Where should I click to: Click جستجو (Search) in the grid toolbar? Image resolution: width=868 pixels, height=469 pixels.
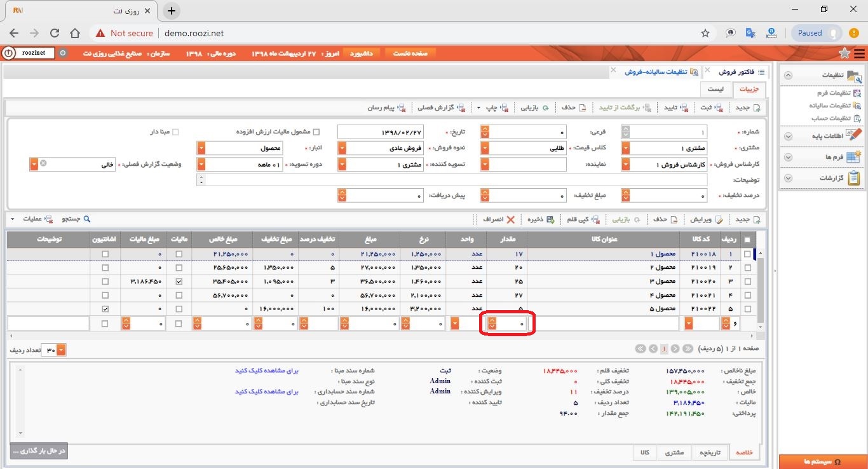(76, 219)
